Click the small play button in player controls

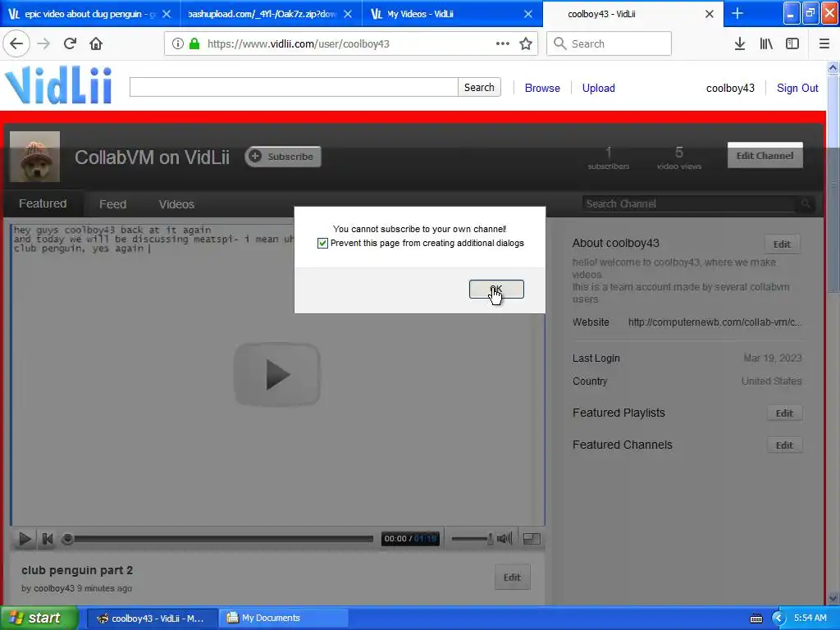pyautogui.click(x=25, y=538)
